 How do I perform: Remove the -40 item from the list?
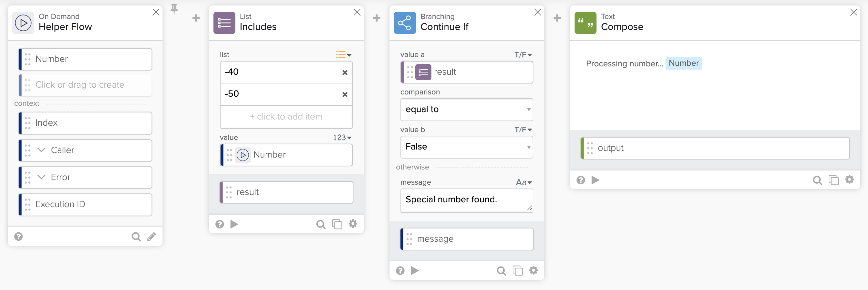pos(345,72)
